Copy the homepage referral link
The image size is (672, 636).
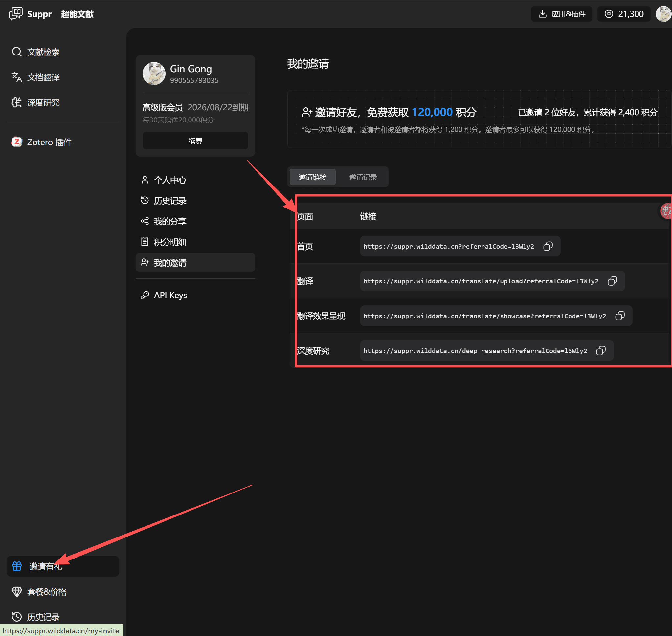pos(548,246)
